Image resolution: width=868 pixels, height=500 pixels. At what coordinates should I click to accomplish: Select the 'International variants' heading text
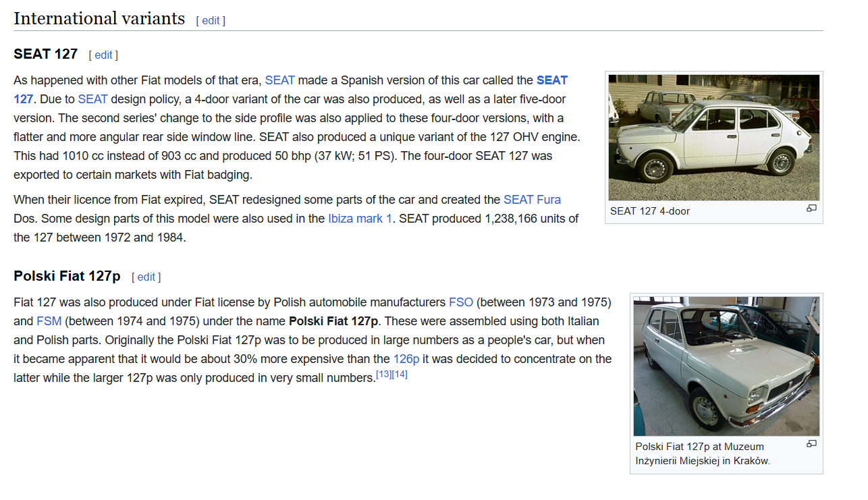[x=99, y=18]
